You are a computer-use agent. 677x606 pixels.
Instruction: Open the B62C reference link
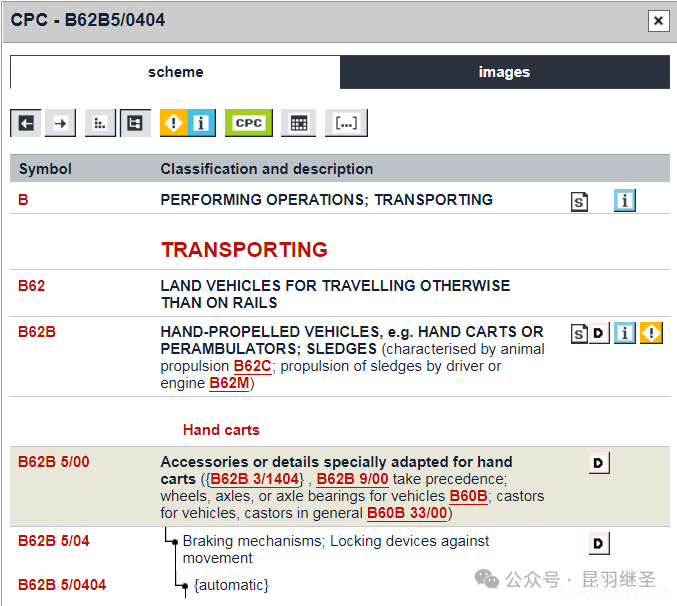(x=253, y=366)
